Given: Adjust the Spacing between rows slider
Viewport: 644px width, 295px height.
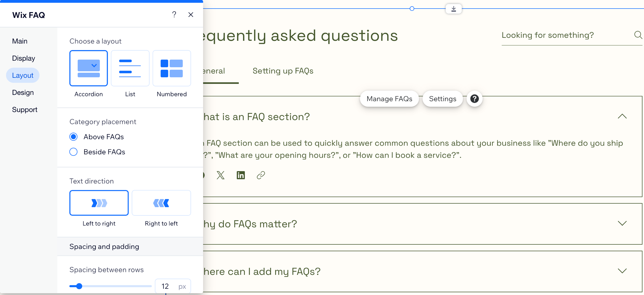Looking at the screenshot, I should click(x=79, y=286).
